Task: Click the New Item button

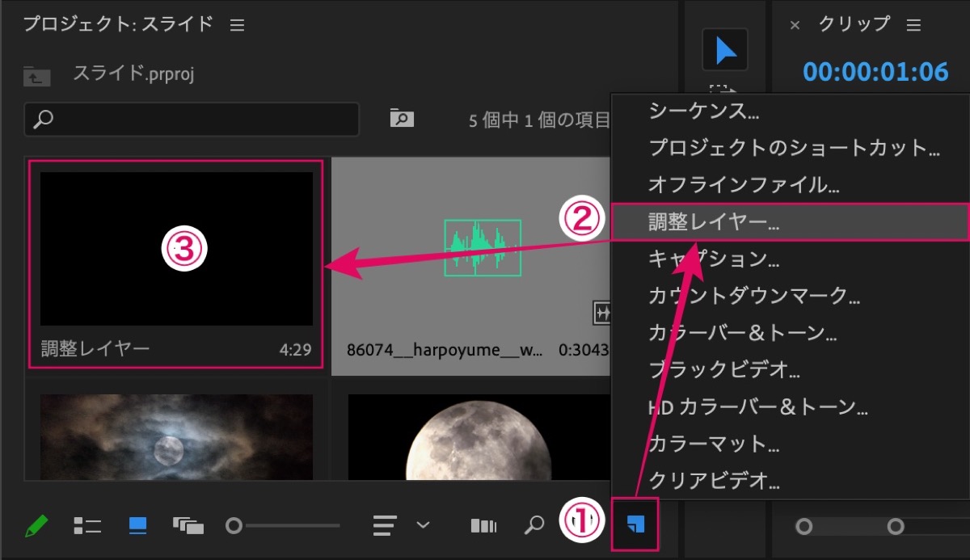Action: pyautogui.click(x=636, y=525)
